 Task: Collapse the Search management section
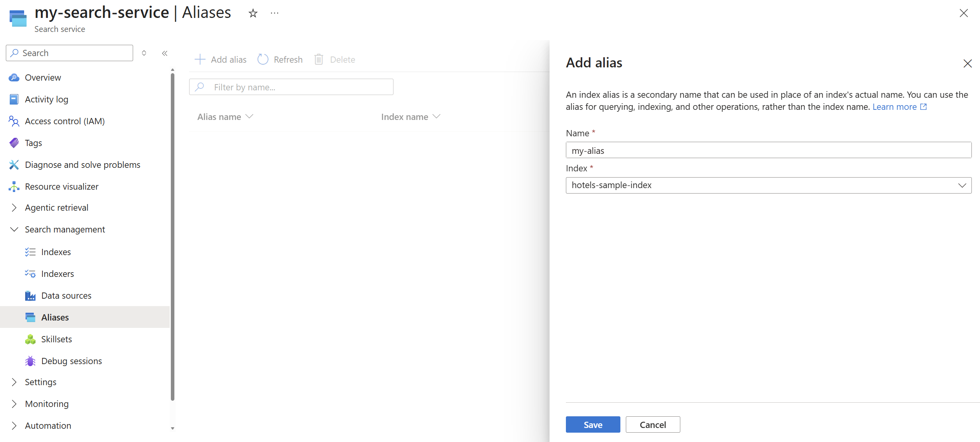click(x=14, y=229)
